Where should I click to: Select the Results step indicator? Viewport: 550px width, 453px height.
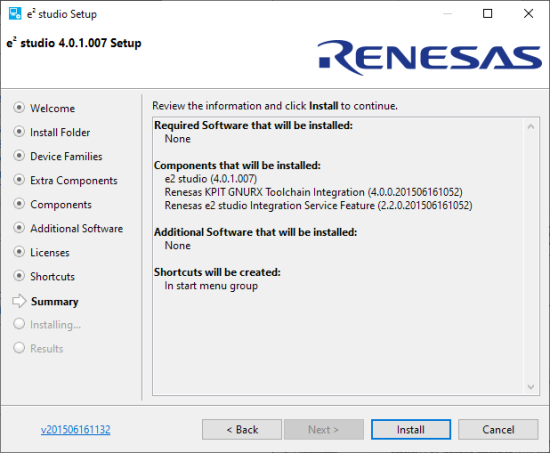pyautogui.click(x=19, y=348)
